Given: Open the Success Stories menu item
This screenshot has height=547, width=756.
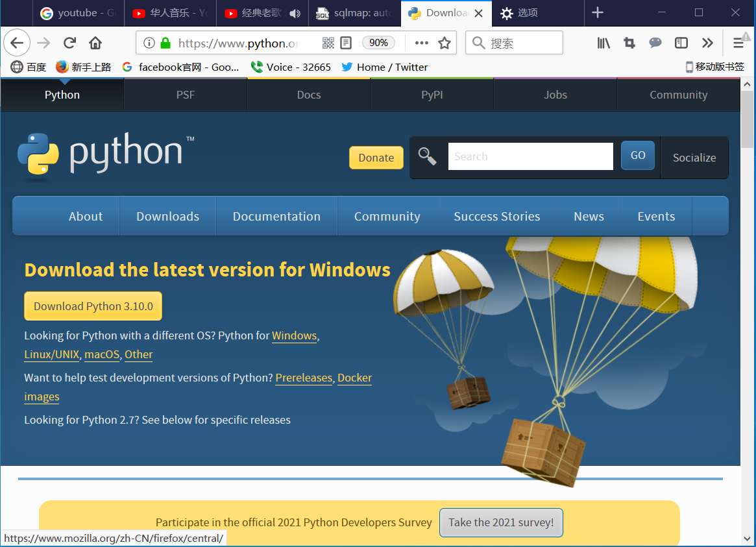Looking at the screenshot, I should (497, 216).
